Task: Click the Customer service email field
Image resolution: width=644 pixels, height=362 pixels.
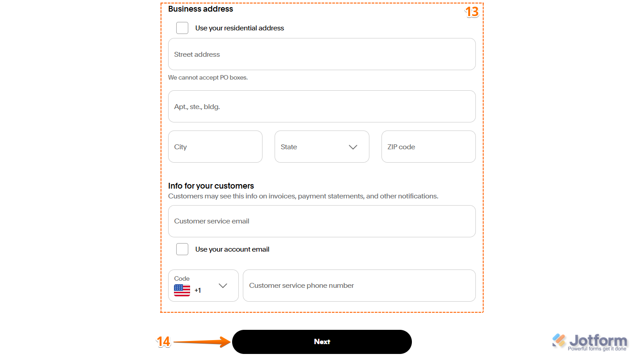Action: tap(322, 221)
